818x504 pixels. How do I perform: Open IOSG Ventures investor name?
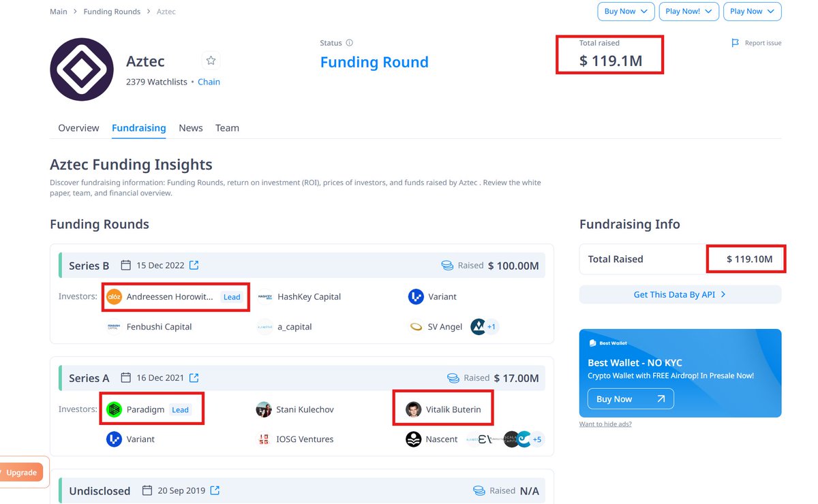(305, 439)
